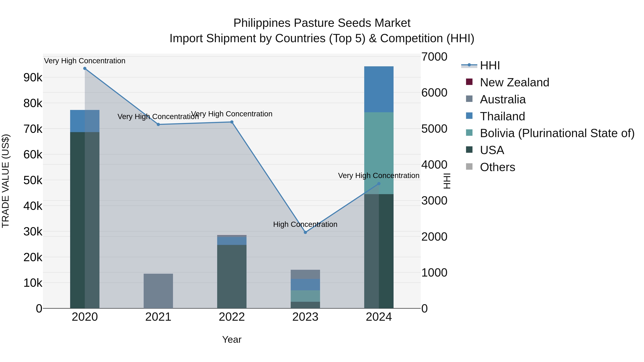This screenshot has height=362, width=644.
Task: Click the 2024 Thailand top bar segment
Action: click(x=379, y=89)
